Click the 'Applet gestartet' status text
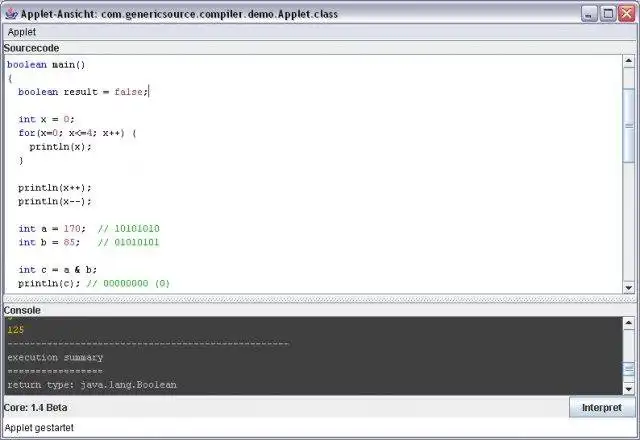The height and width of the screenshot is (440, 640). pos(39,428)
